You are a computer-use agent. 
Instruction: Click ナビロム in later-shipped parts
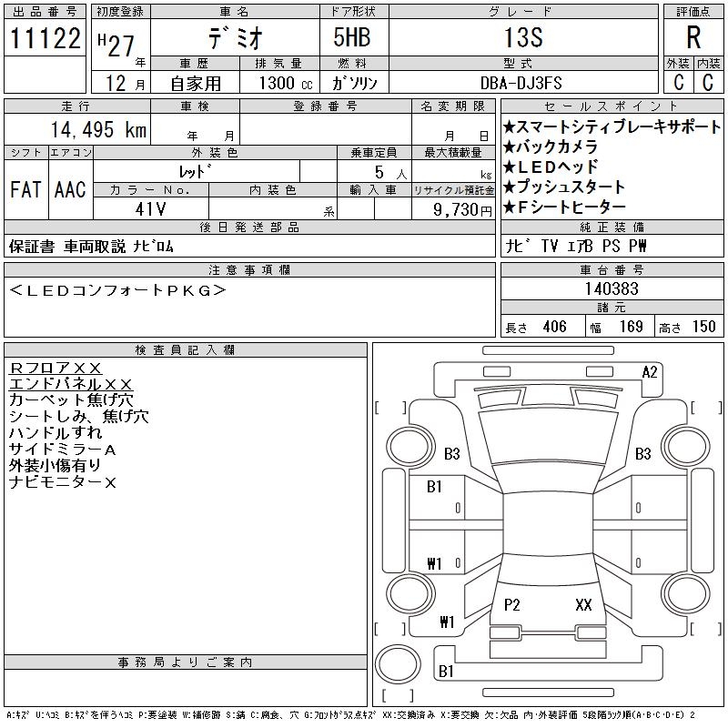[153, 247]
